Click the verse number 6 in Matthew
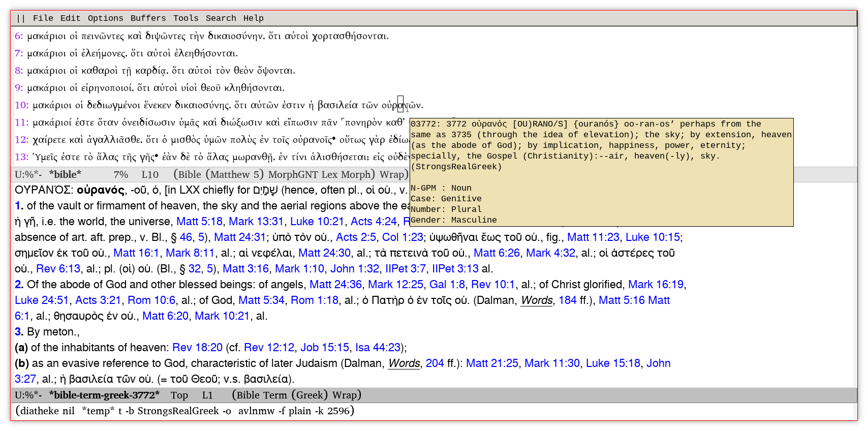This screenshot has height=431, width=868. coord(18,36)
